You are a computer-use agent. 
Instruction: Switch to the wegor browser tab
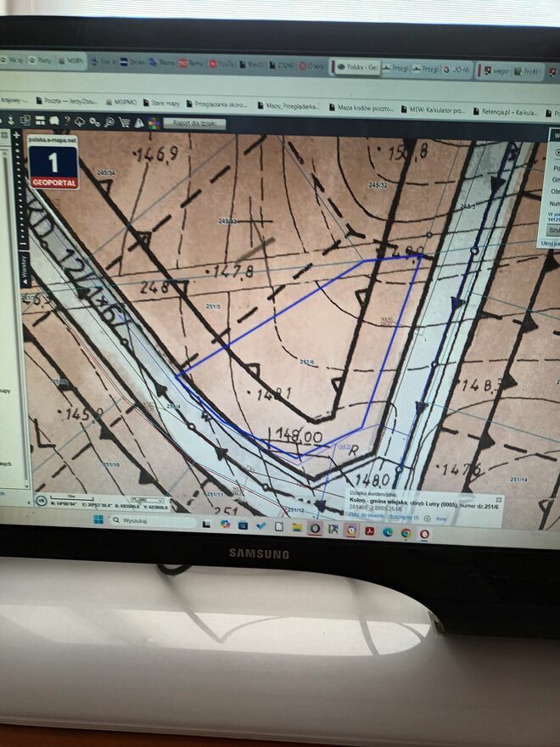496,71
